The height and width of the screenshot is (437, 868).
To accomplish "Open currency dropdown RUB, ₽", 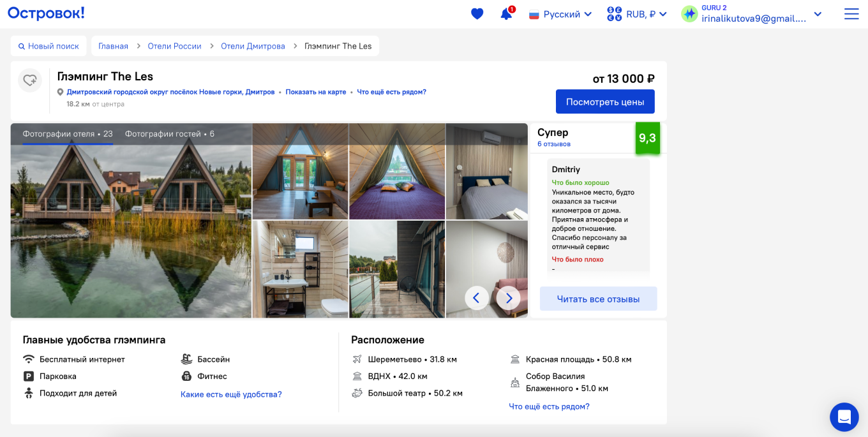I will [637, 14].
